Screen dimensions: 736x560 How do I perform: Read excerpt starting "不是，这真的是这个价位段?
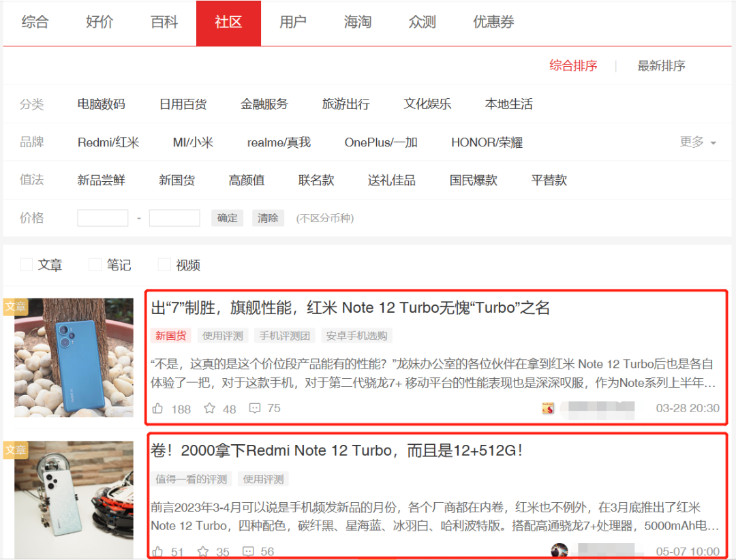433,373
